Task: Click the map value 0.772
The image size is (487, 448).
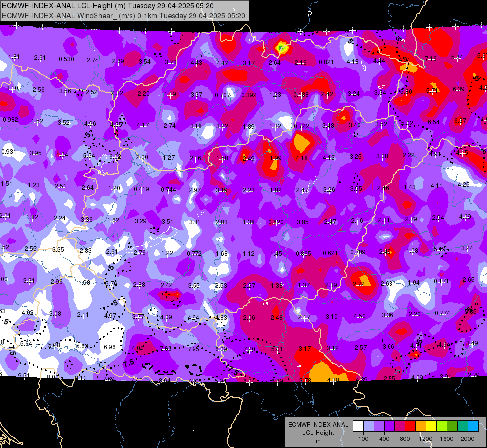Action: point(194,254)
